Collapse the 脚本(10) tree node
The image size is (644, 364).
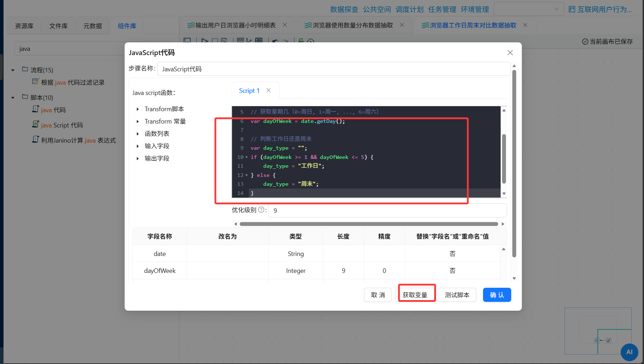click(13, 98)
